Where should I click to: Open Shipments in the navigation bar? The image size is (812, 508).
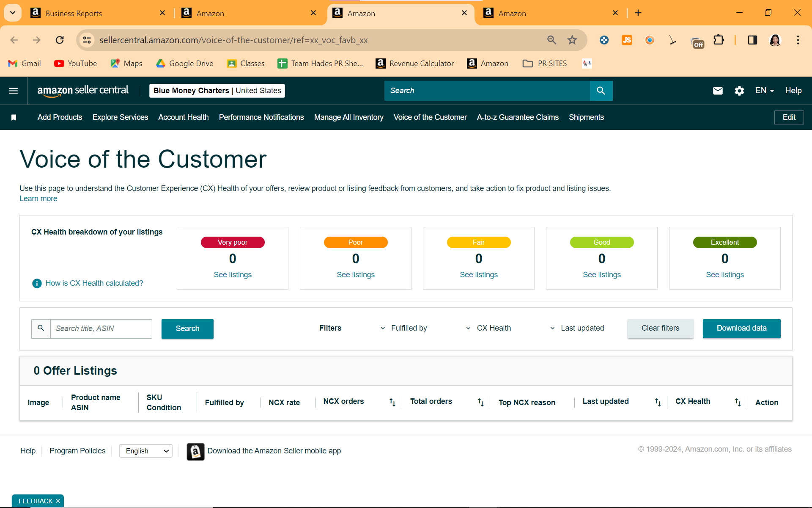click(x=586, y=117)
